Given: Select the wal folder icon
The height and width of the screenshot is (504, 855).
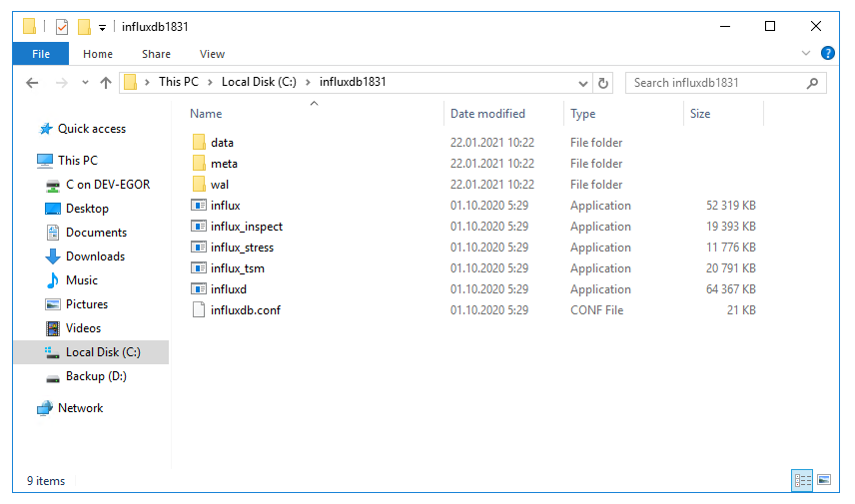Looking at the screenshot, I should coord(199,185).
